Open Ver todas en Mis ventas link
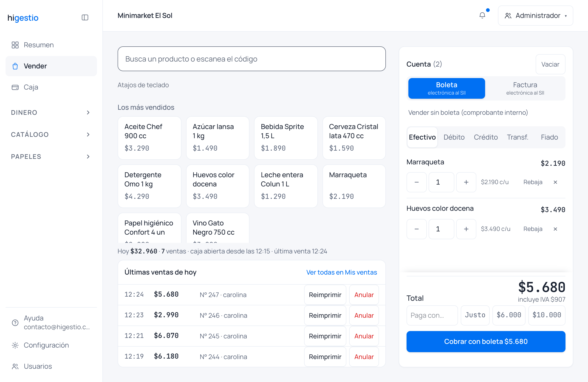588x382 pixels. pyautogui.click(x=342, y=272)
